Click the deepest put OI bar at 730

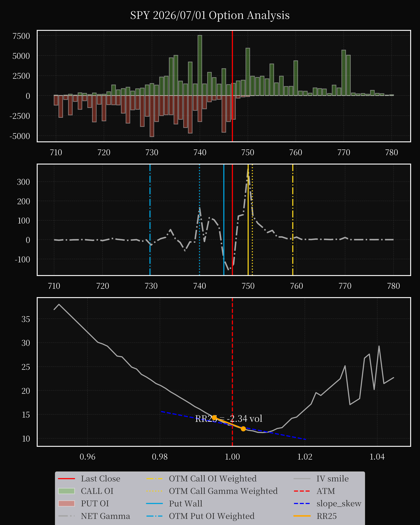point(152,116)
